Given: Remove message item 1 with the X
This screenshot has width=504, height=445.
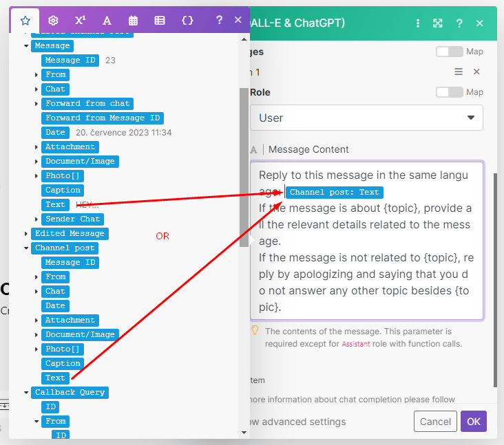Looking at the screenshot, I should (x=476, y=72).
